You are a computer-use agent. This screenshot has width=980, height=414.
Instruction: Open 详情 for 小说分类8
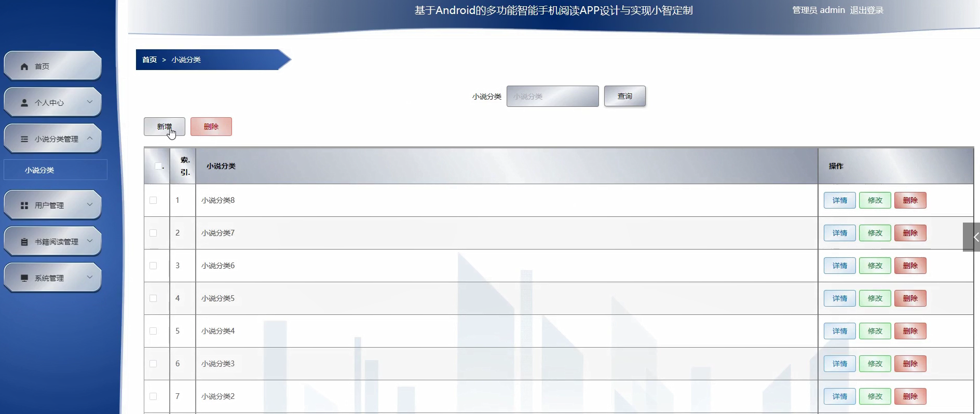[840, 200]
